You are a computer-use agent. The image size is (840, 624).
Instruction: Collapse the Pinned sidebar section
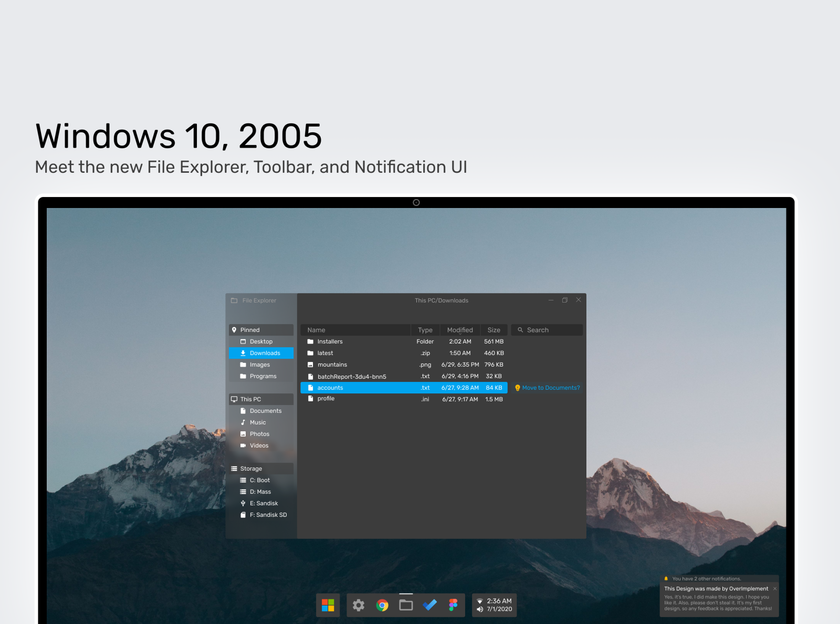pyautogui.click(x=260, y=330)
